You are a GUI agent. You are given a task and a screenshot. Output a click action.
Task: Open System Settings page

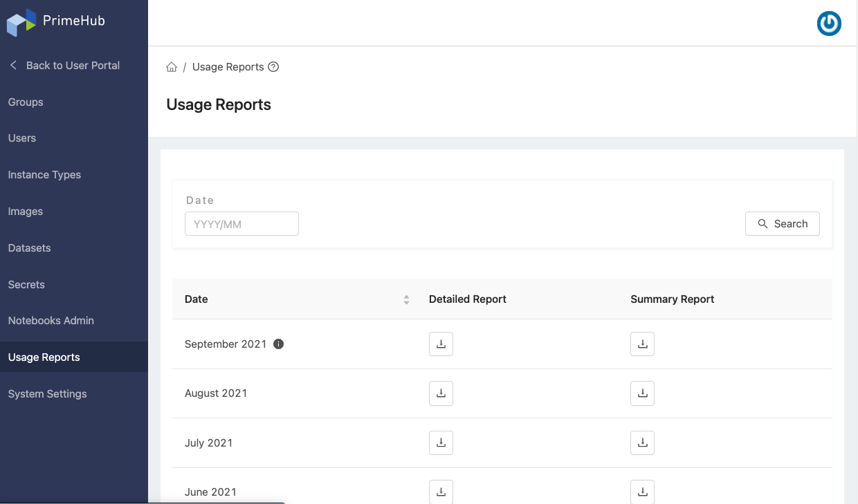(47, 394)
